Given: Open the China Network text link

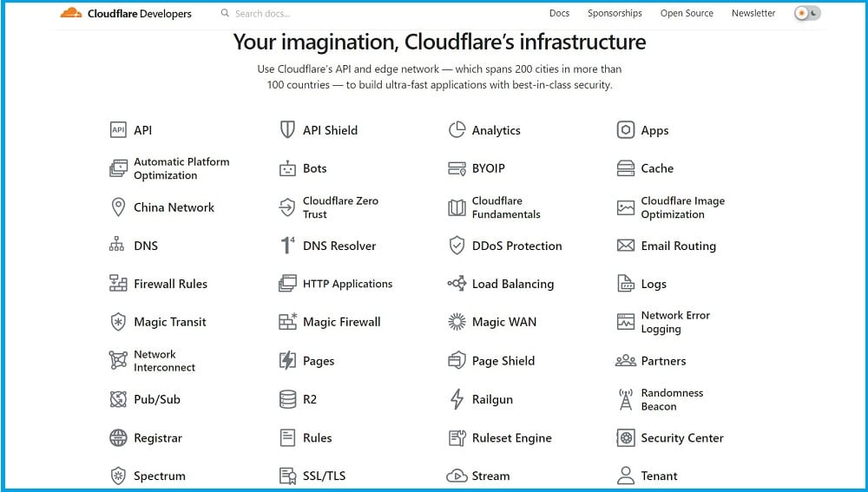Looking at the screenshot, I should coord(174,207).
